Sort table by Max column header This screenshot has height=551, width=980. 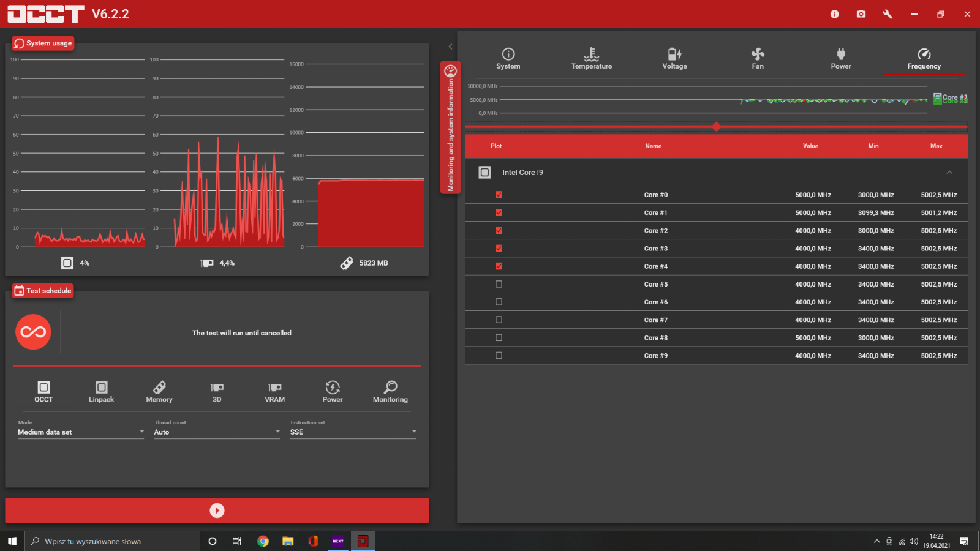(937, 146)
